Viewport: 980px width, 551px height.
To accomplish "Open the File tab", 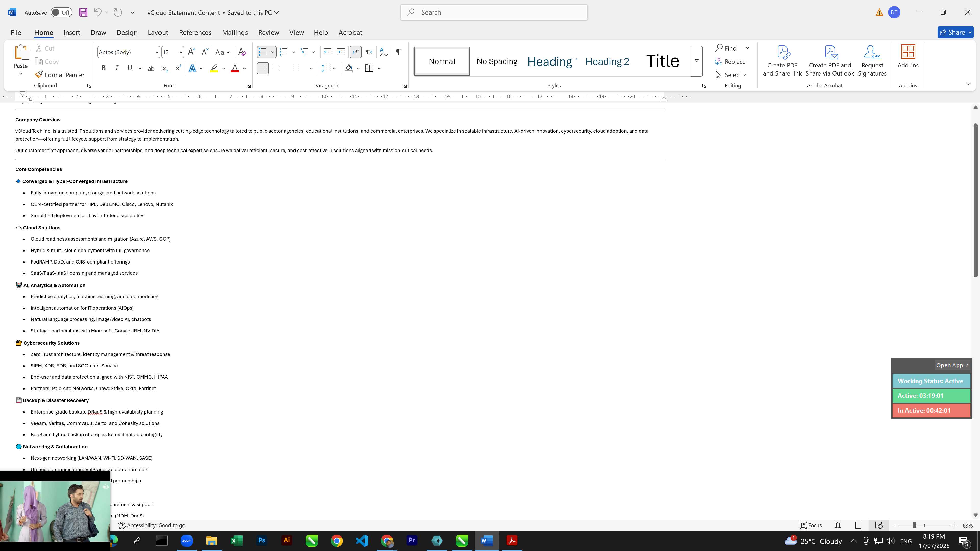I will 16,33.
